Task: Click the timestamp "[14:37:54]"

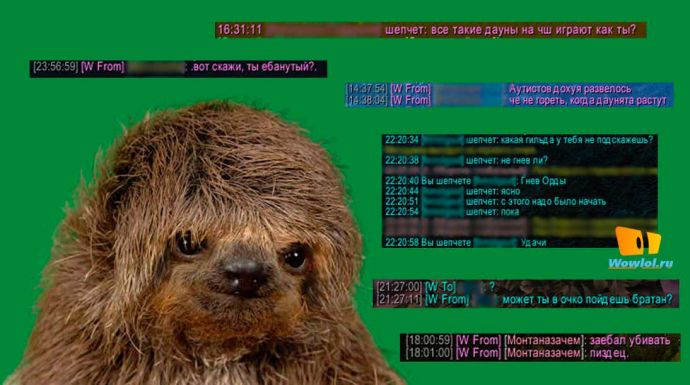Action: point(367,89)
